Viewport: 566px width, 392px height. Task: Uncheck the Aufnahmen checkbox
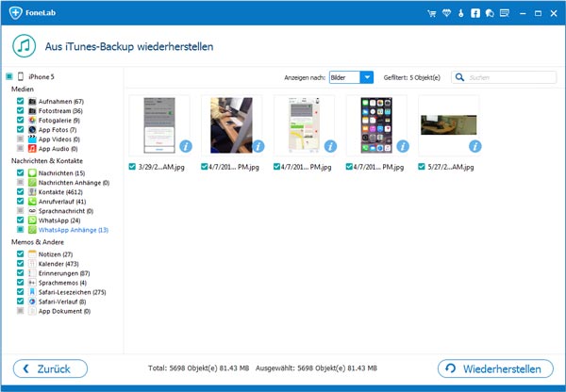click(20, 101)
